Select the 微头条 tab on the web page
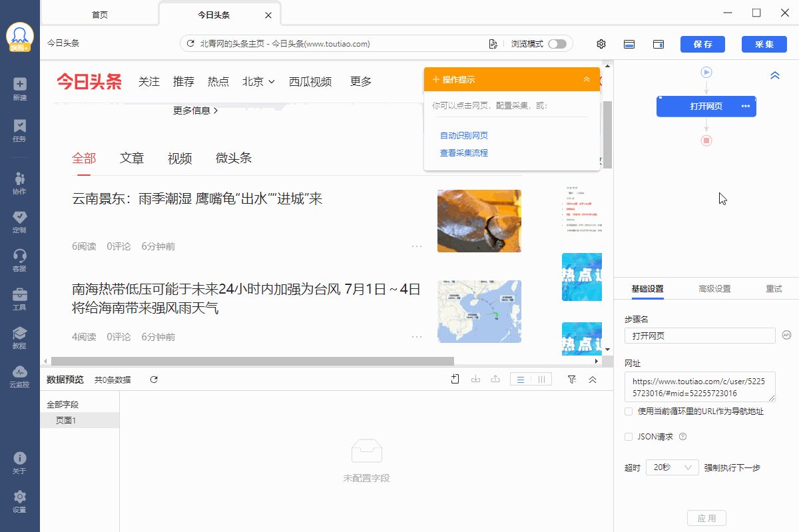The width and height of the screenshot is (799, 532). [x=234, y=158]
